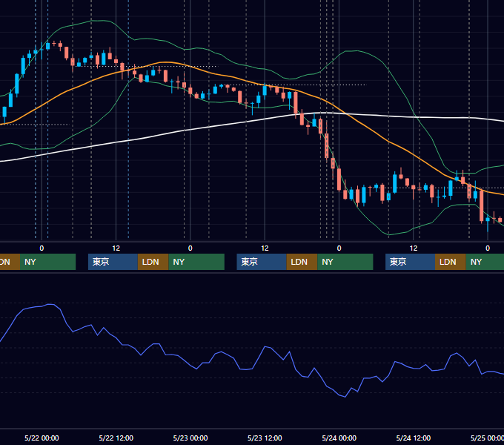Click the 5/24 00:00 time axis label
Viewport: 504px width, 445px height.
(339, 438)
